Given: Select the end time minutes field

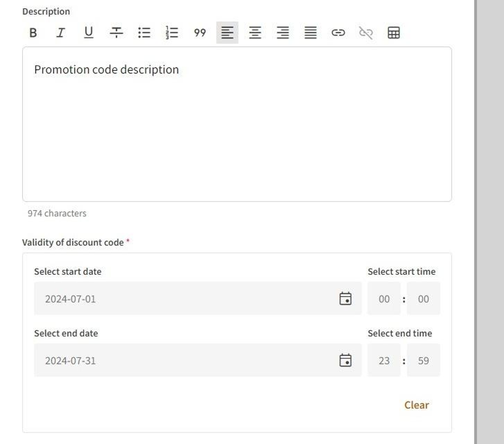Looking at the screenshot, I should click(x=423, y=360).
